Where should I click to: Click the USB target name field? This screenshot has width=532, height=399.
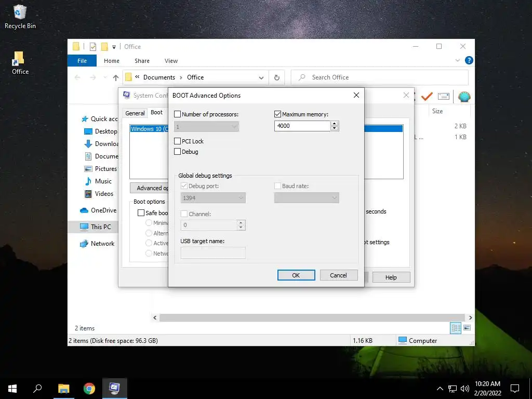pos(213,253)
